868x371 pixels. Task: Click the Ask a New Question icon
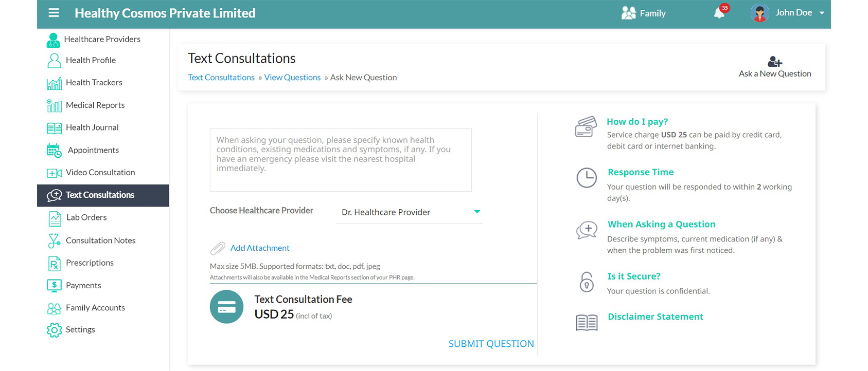point(775,62)
